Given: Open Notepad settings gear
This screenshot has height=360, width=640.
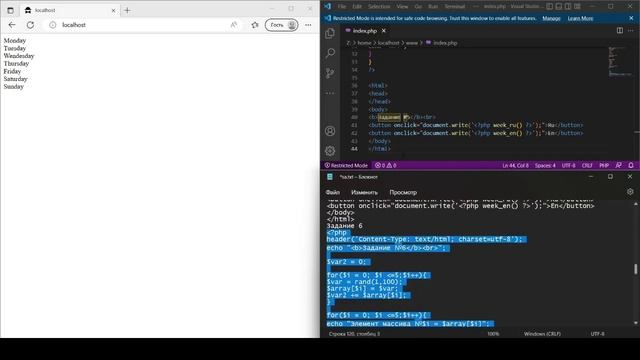Looking at the screenshot, I should pyautogui.click(x=630, y=191).
